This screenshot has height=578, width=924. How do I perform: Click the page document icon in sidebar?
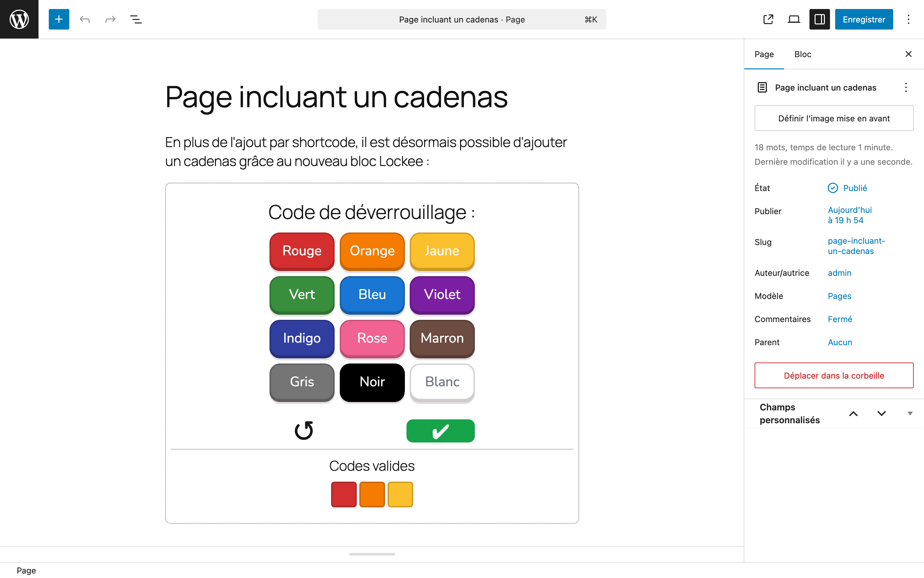pyautogui.click(x=762, y=88)
